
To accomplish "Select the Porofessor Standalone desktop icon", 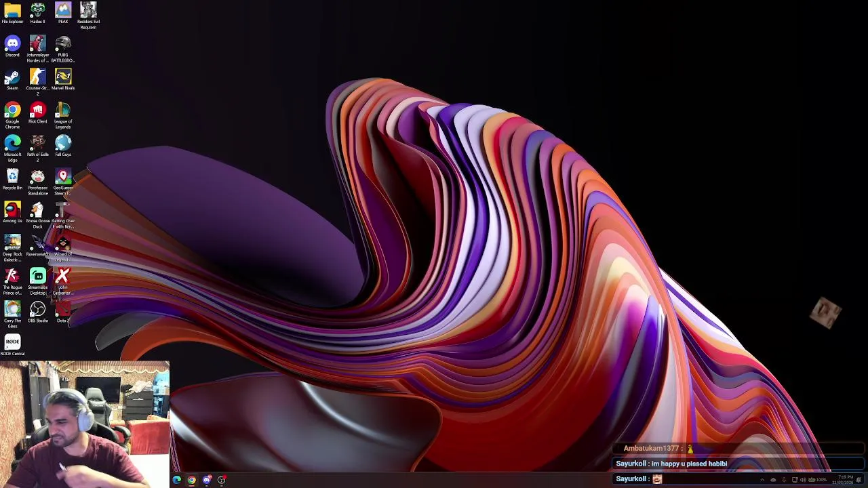I will click(37, 182).
